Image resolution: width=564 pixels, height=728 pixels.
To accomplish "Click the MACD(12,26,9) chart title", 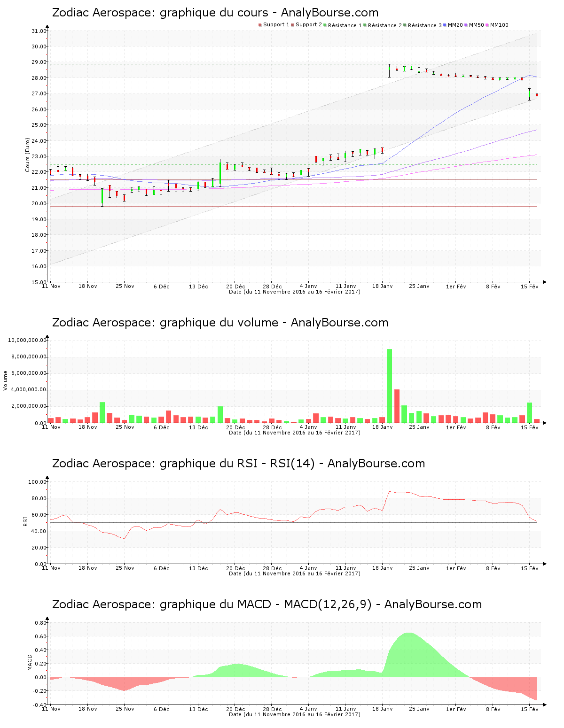I will click(x=267, y=604).
